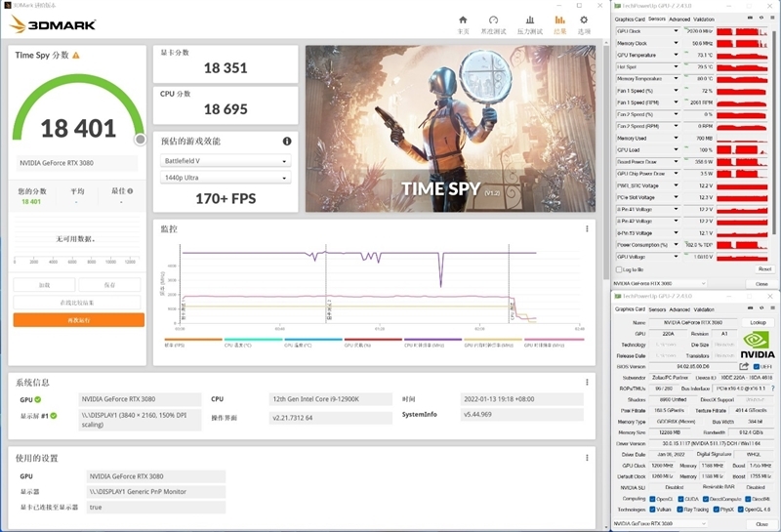This screenshot has width=781, height=532.
Task: Open the system info three-dot menu
Action: [587, 382]
